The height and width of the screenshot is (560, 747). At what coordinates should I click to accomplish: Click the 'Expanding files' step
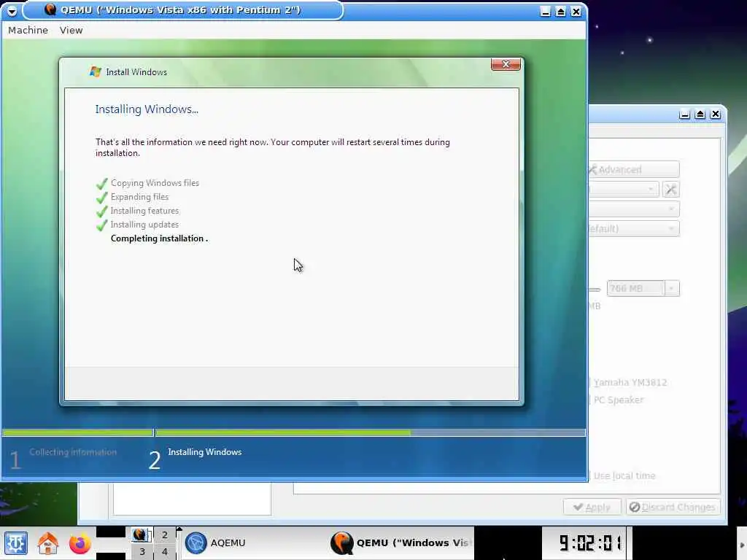[139, 197]
